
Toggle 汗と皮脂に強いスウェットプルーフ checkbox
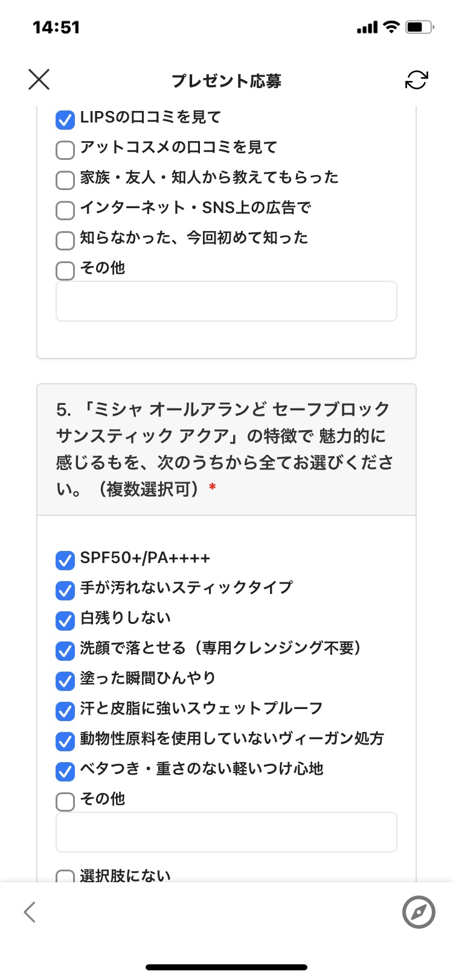65,711
